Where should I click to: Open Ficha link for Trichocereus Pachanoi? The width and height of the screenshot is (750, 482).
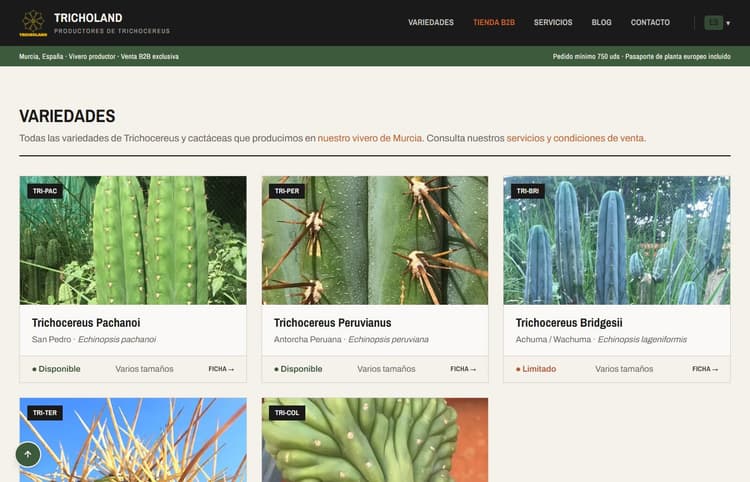(x=221, y=369)
